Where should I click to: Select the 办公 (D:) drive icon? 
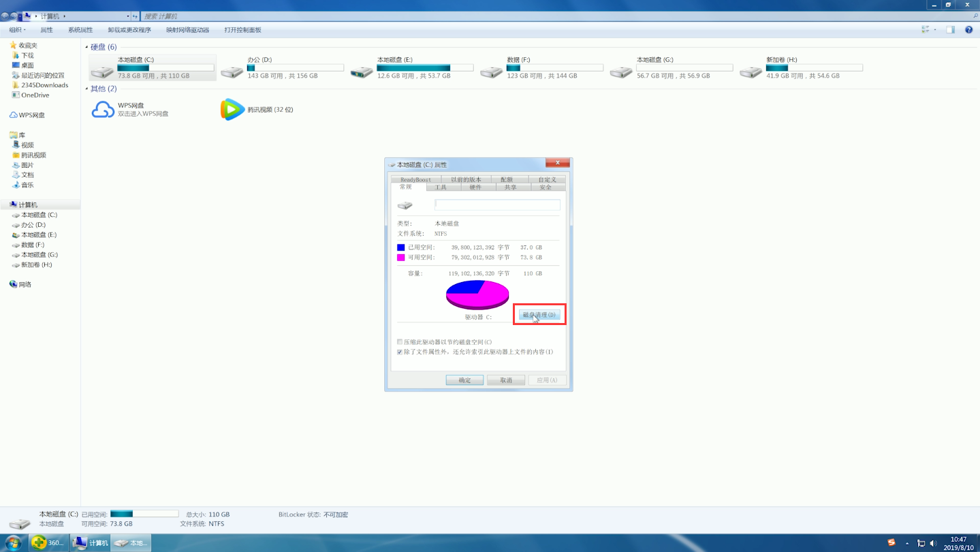[232, 71]
